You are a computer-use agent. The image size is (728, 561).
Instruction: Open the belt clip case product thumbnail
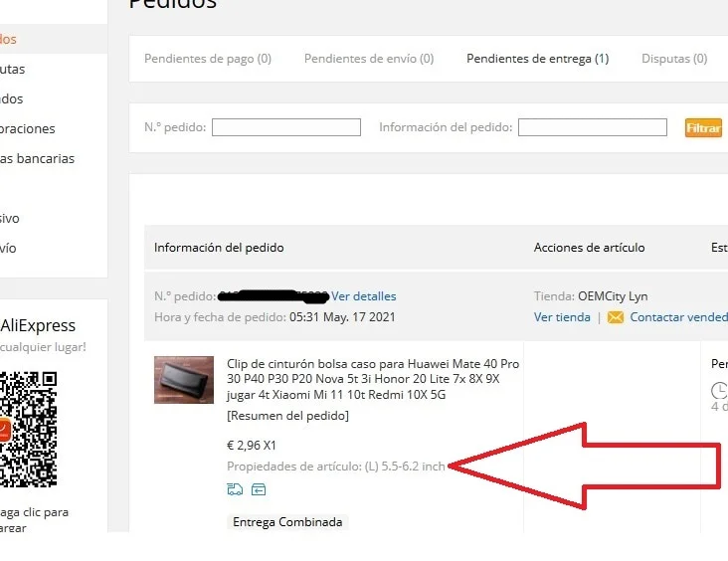click(184, 380)
